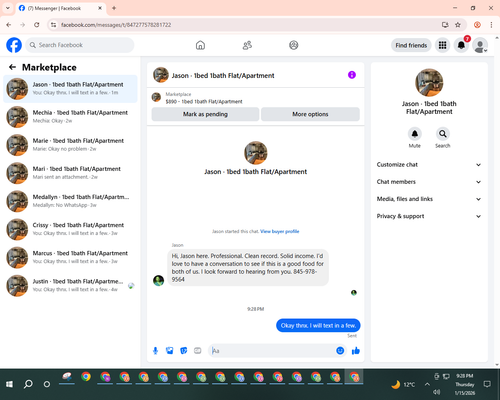The height and width of the screenshot is (400, 500).
Task: Click the browser back arrow
Action: coord(9,25)
